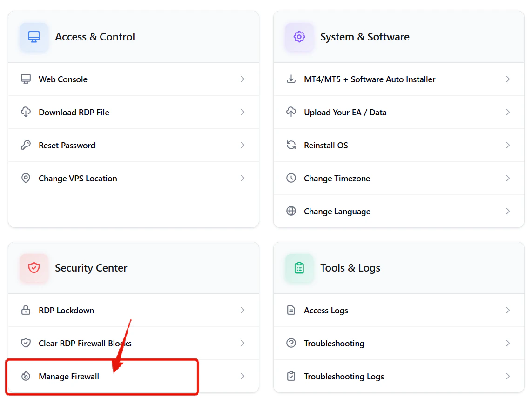
Task: Click the Security Center shield icon
Action: coord(34,268)
